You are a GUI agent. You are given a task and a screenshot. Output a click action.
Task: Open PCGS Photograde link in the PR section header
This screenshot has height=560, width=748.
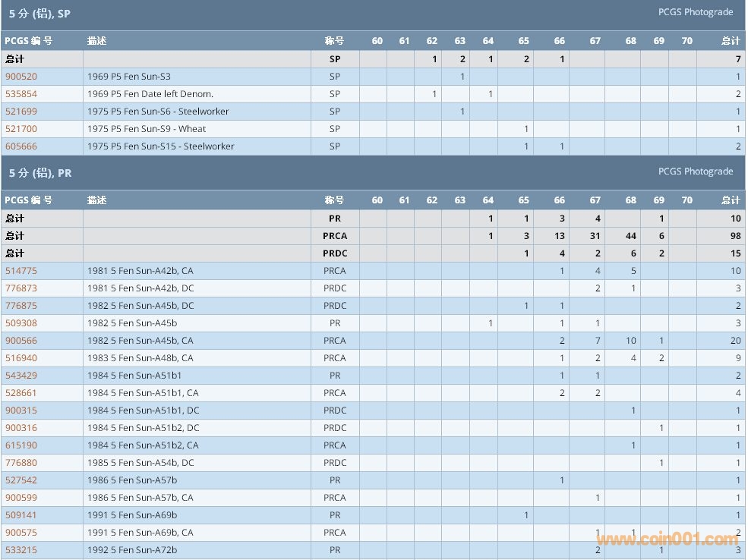696,171
